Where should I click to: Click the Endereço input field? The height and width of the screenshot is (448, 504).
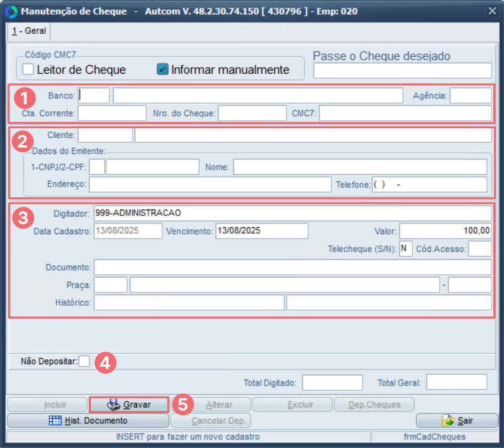coord(210,184)
